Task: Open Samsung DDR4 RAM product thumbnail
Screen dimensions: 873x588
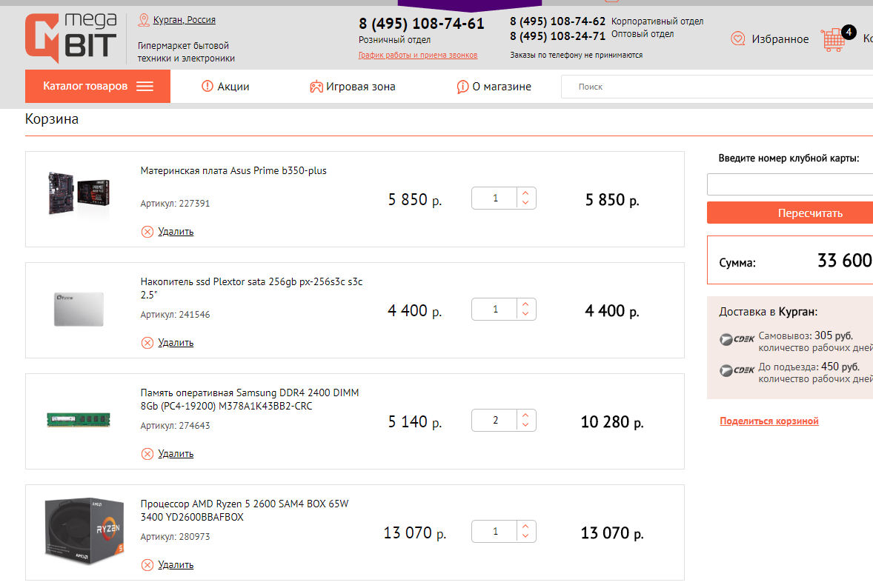Action: [x=79, y=420]
